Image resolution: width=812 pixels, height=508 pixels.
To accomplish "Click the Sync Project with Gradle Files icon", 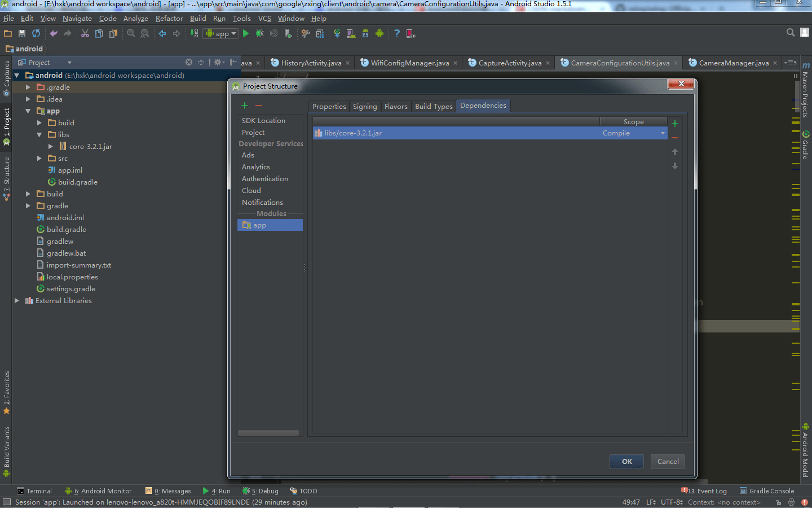I will [337, 33].
